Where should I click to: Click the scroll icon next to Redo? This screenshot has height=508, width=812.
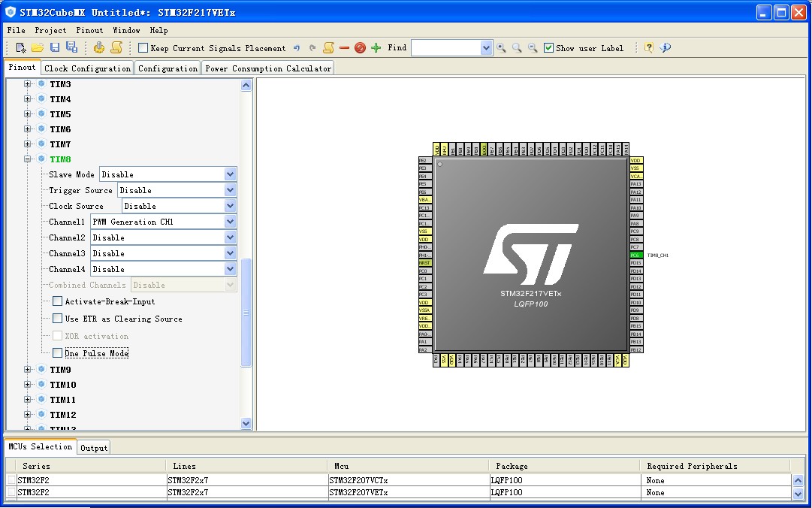(x=328, y=47)
